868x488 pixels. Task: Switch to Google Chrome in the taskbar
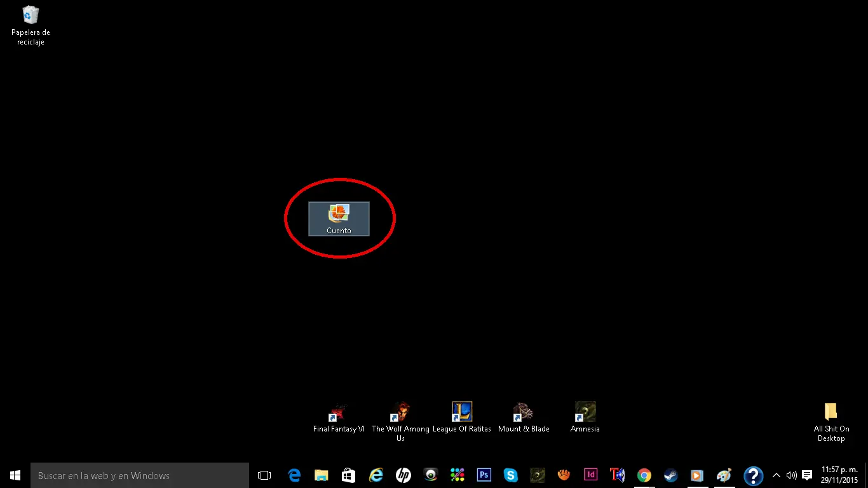(x=644, y=475)
